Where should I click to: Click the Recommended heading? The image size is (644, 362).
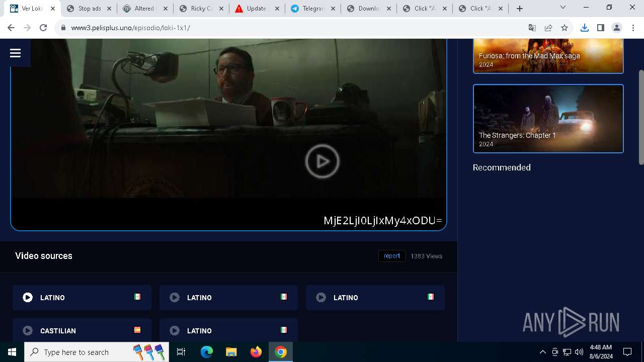click(x=502, y=167)
